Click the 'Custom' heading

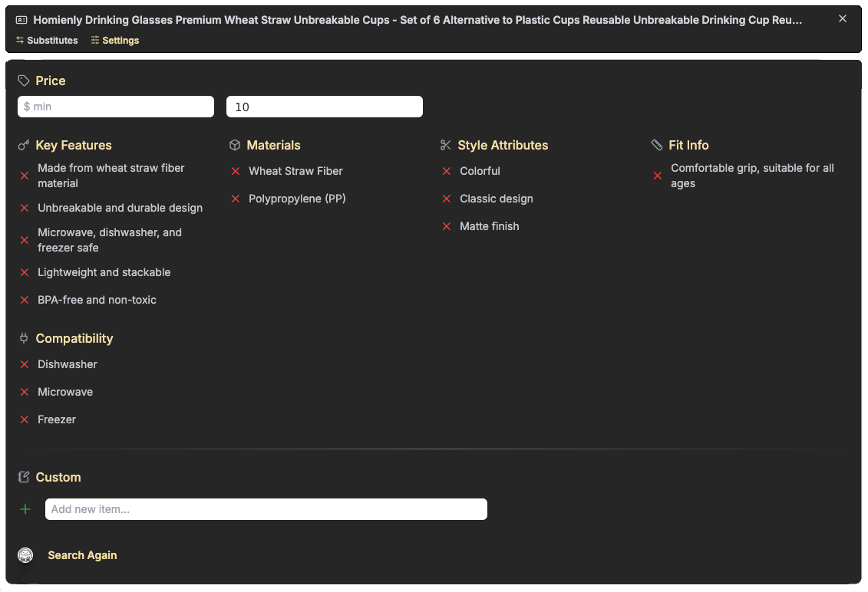58,478
